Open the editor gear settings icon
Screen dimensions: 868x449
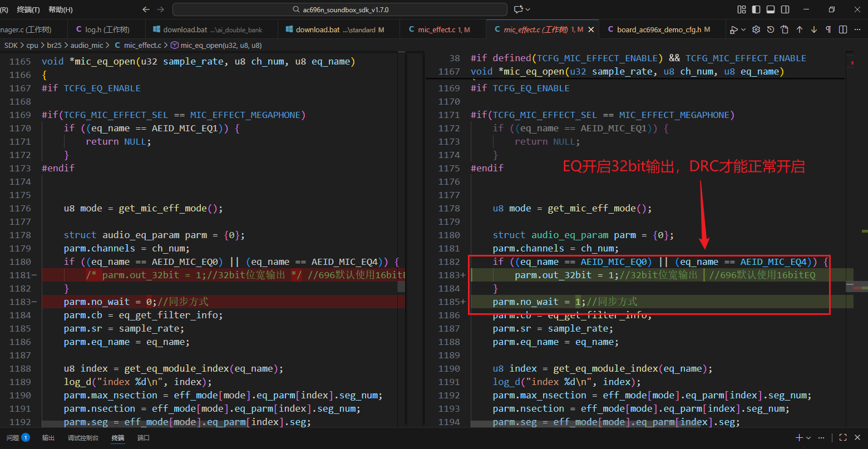[756, 29]
